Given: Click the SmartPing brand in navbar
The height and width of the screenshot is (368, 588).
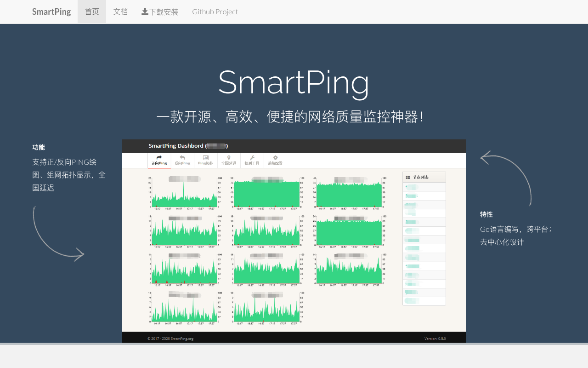Looking at the screenshot, I should [51, 11].
